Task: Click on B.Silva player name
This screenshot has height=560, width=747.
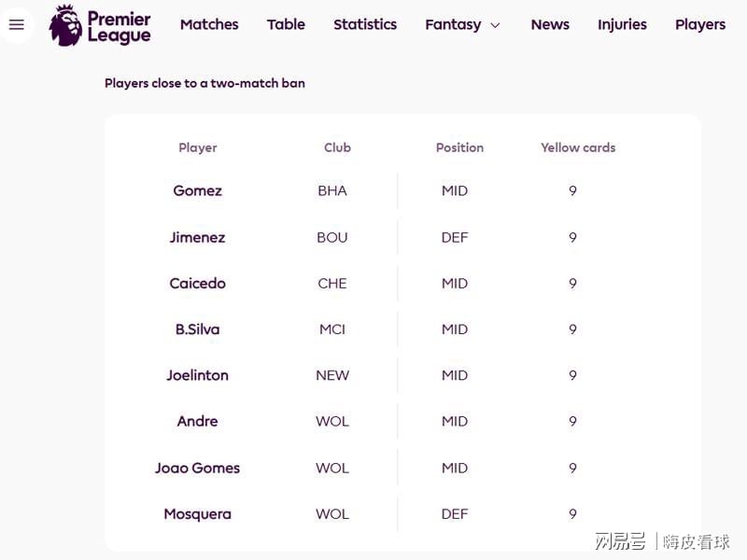Action: [x=198, y=329]
